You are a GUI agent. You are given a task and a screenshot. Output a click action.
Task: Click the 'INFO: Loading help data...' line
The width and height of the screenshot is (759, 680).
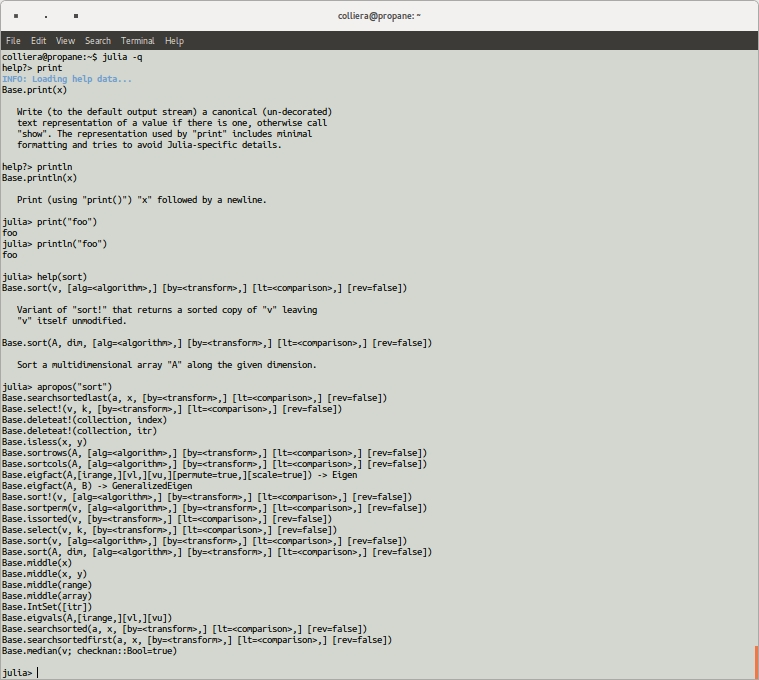67,79
